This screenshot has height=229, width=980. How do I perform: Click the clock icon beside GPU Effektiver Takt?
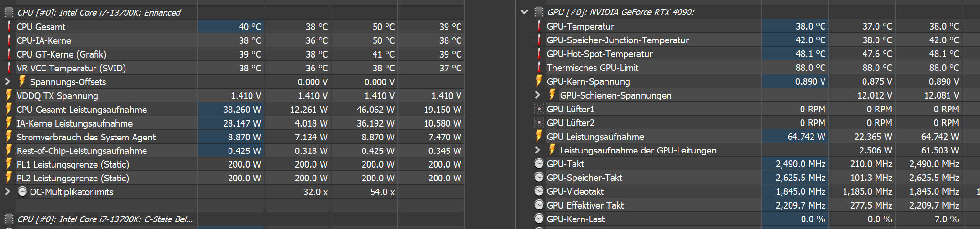[x=539, y=205]
